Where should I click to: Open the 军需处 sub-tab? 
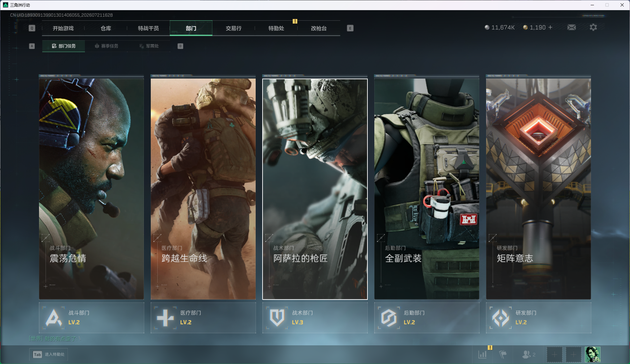point(149,46)
